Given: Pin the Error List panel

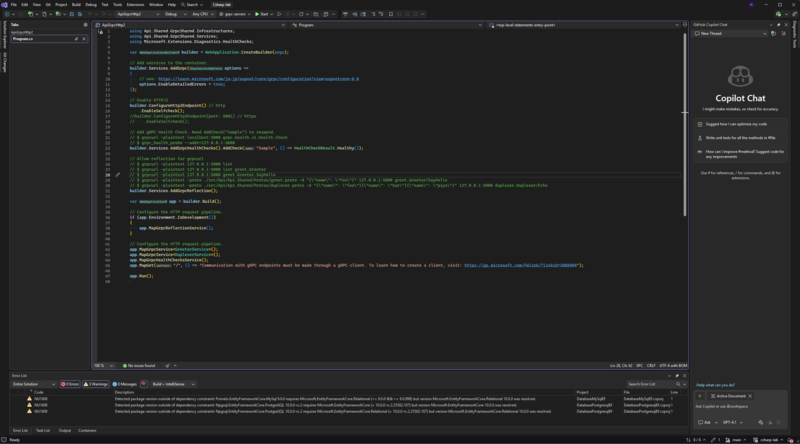Looking at the screenshot, I should [x=677, y=376].
